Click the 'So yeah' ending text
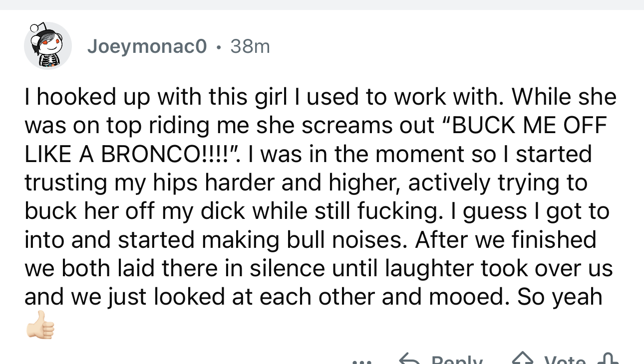Image resolution: width=644 pixels, height=364 pixels. point(559,297)
